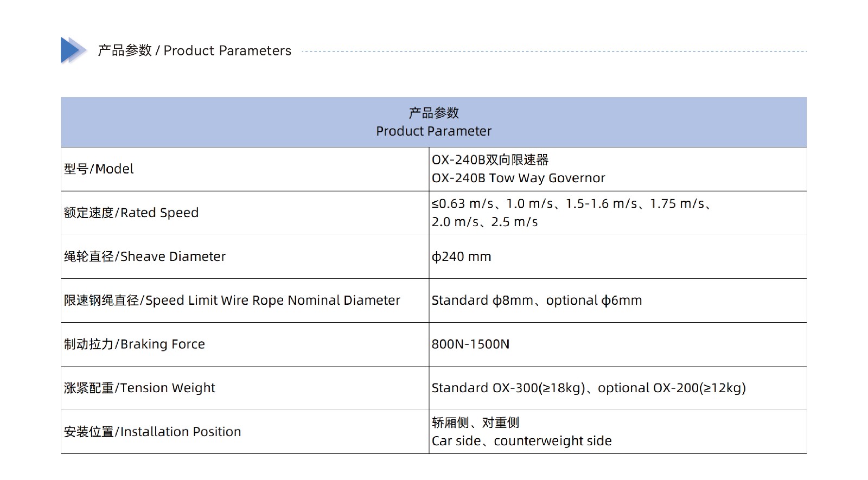Viewport: 868px width, 480px height.
Task: Click the Chinese text 轿厢侧、对重侧
Action: (x=475, y=423)
